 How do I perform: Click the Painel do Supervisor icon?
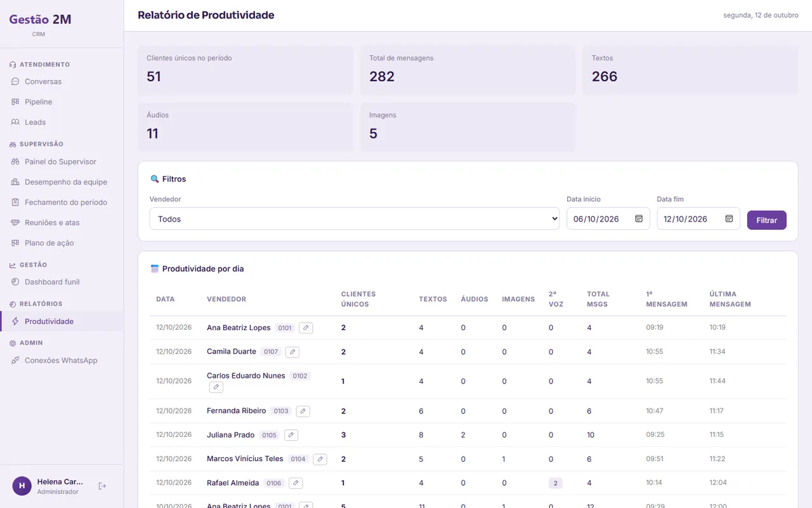tap(15, 161)
